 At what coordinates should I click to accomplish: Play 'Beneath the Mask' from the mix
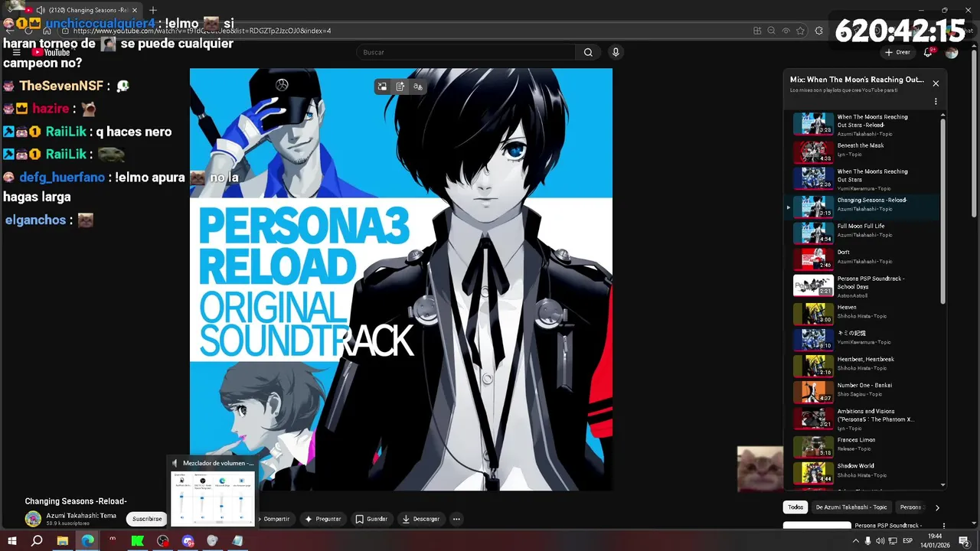[861, 152]
